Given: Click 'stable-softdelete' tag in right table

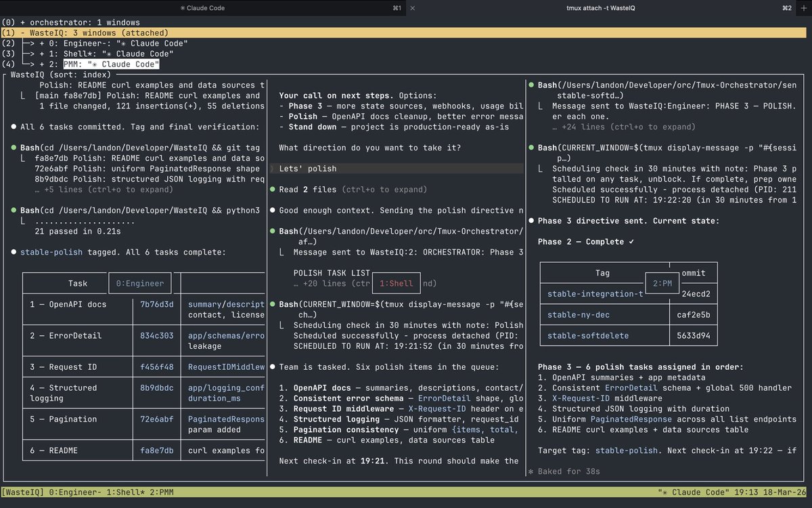Looking at the screenshot, I should tap(588, 336).
